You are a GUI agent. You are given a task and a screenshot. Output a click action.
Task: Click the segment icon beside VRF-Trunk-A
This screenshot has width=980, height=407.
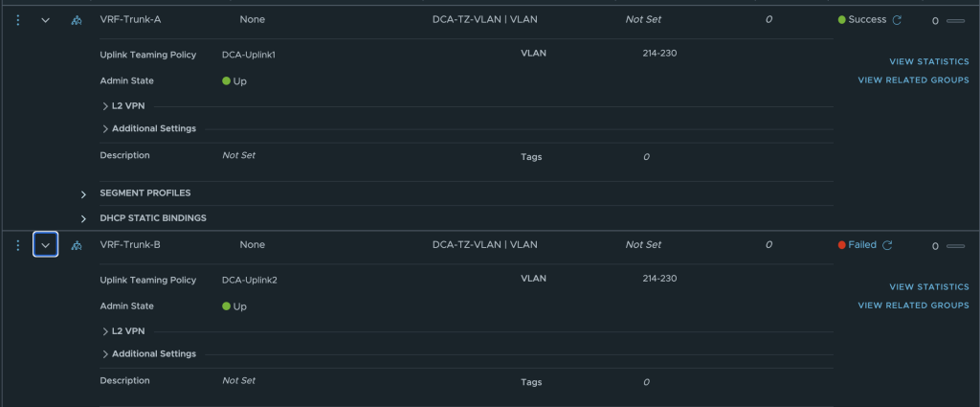(77, 21)
